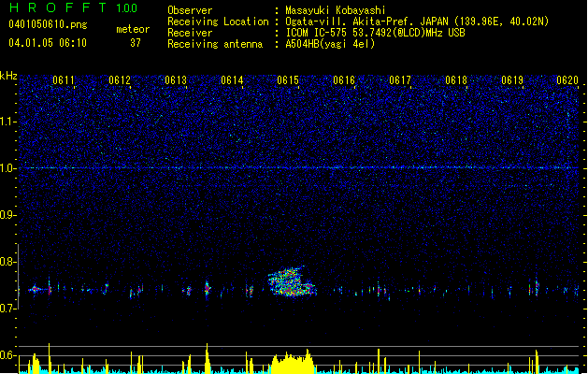Click antenna value A504HB(yagi 4el)
588x374 pixels.
330,44
